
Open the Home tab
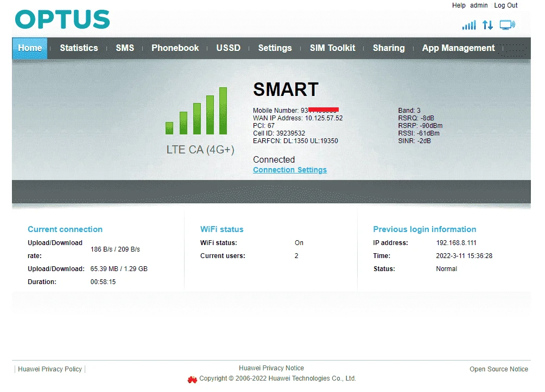coord(30,48)
